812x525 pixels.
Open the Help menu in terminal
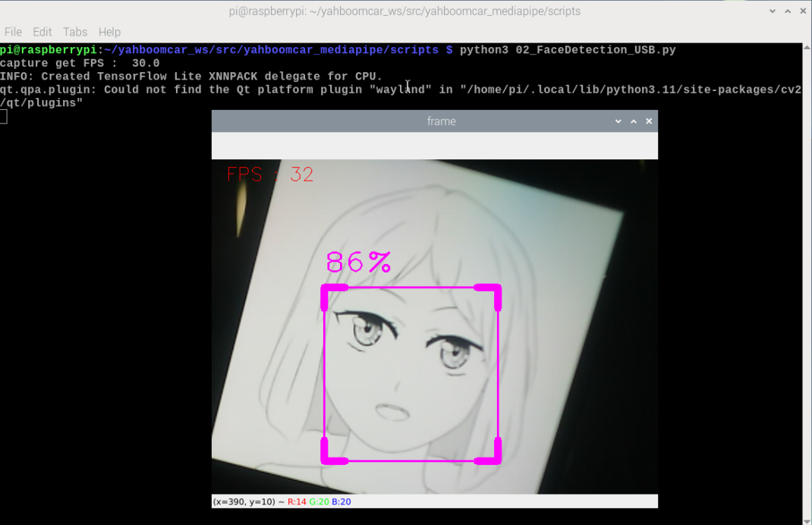(109, 32)
